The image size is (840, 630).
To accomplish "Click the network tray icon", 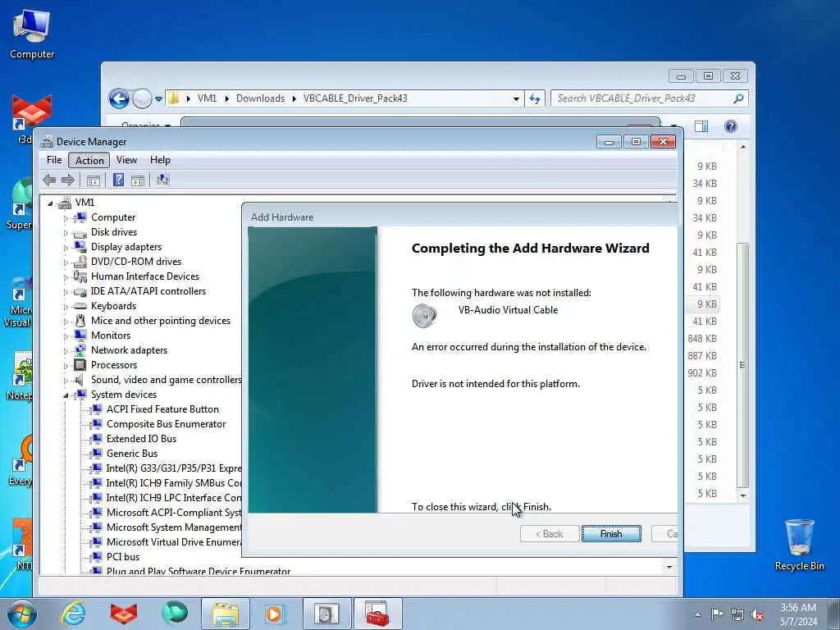I will [737, 615].
